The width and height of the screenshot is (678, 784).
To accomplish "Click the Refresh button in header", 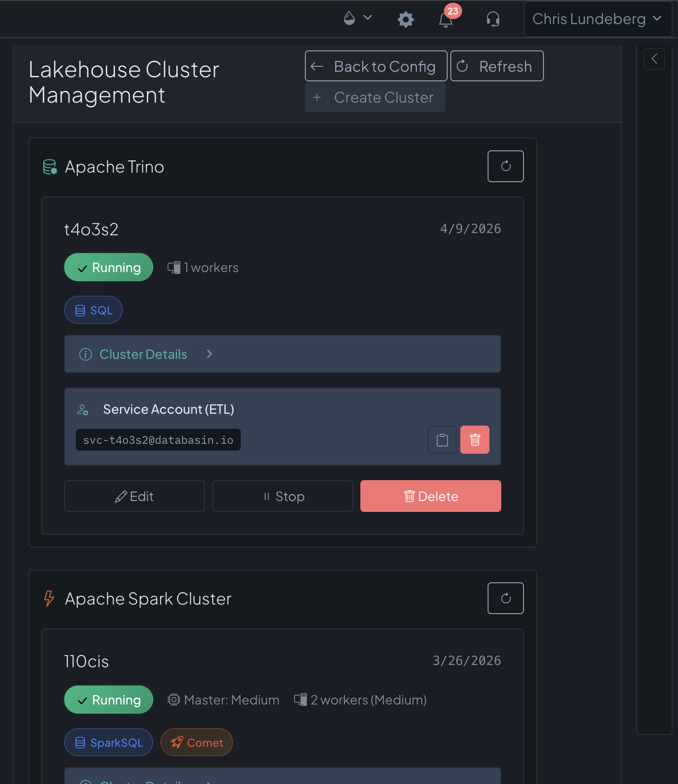I will coord(497,66).
